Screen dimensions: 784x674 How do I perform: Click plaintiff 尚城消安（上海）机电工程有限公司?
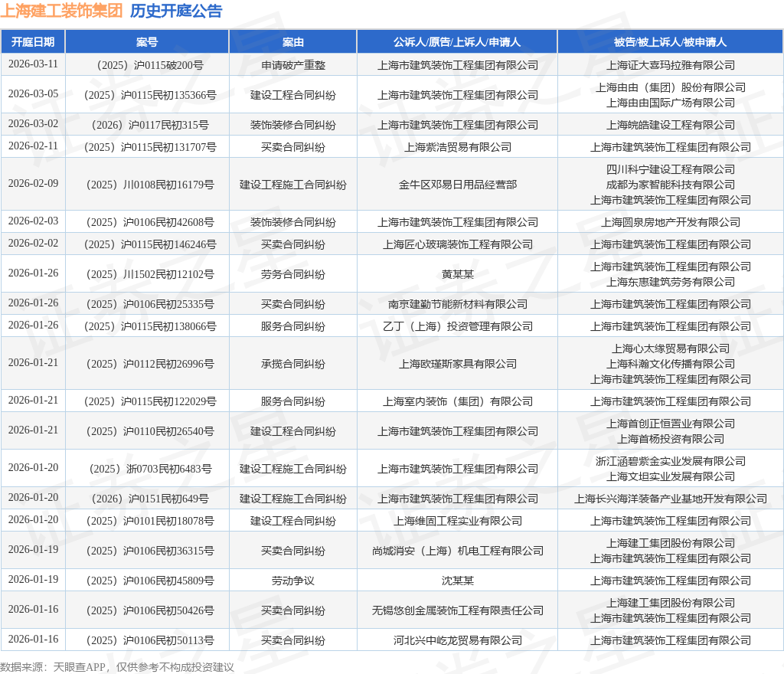458,551
